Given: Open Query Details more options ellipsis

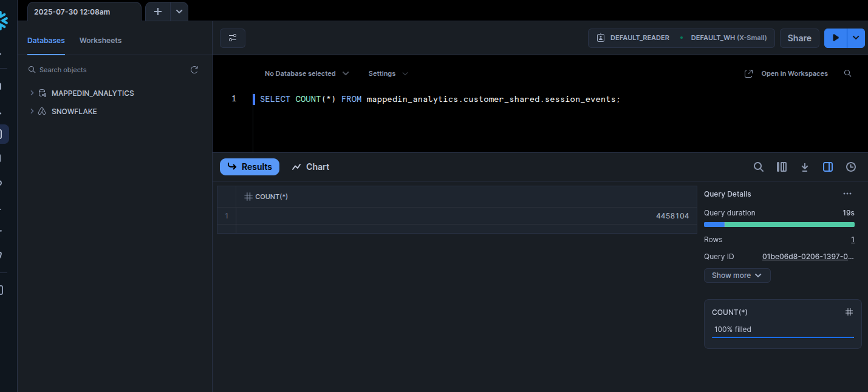Looking at the screenshot, I should (x=847, y=194).
